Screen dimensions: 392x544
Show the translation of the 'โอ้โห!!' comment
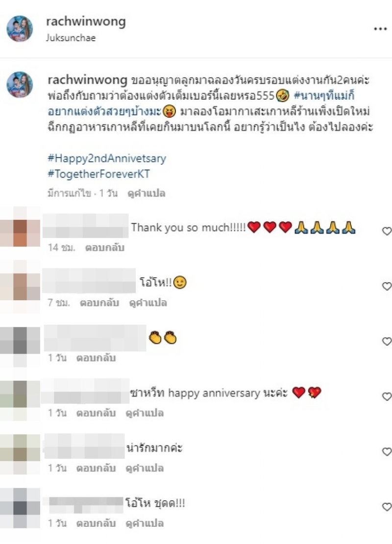coord(148,303)
